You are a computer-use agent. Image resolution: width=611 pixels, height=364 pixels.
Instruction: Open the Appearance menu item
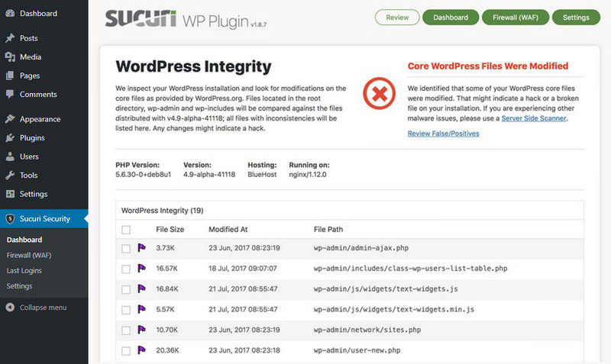tap(44, 119)
